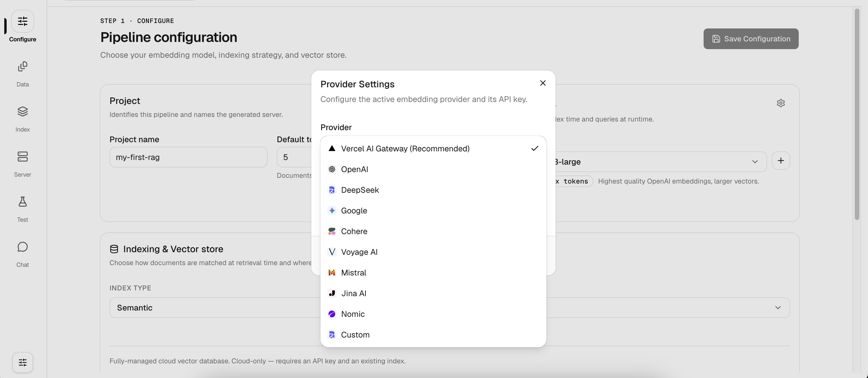Image resolution: width=868 pixels, height=378 pixels.
Task: Choose Voyage AI from the list
Action: pos(433,252)
